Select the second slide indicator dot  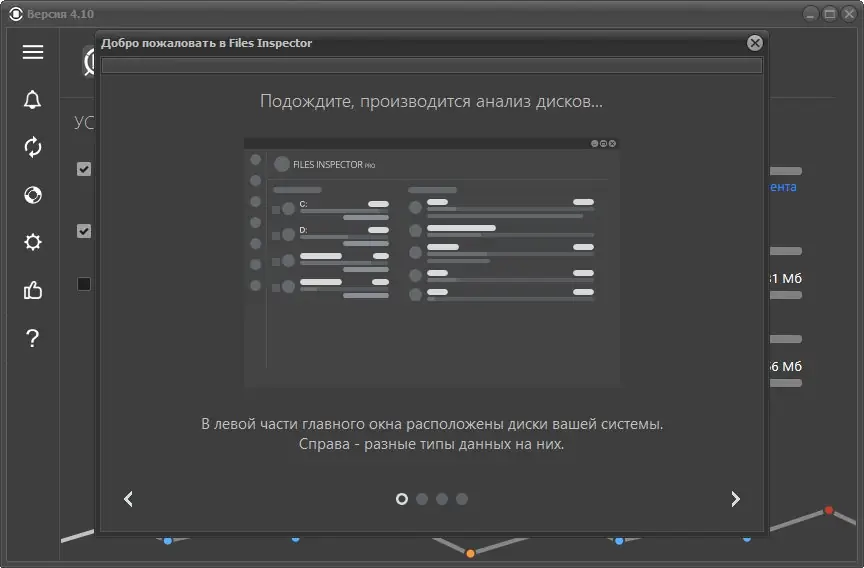coord(422,499)
